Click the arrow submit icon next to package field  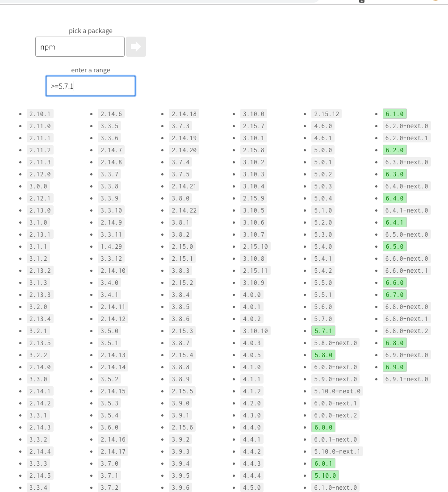pos(136,46)
